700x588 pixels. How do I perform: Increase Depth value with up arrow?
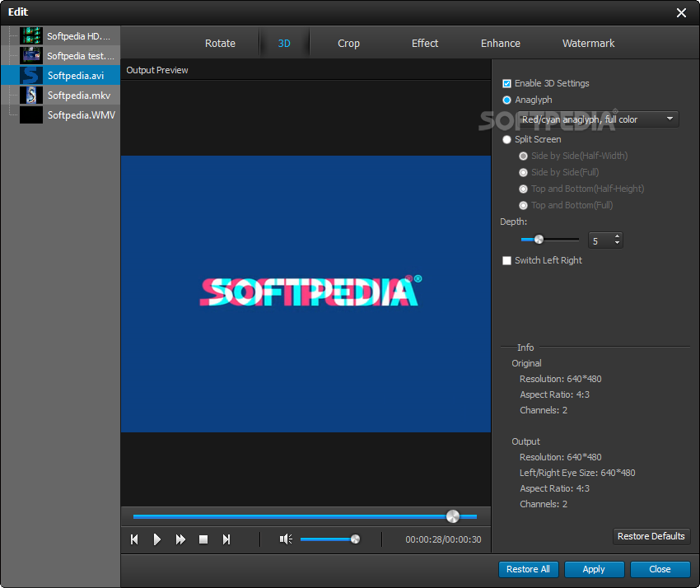(618, 236)
